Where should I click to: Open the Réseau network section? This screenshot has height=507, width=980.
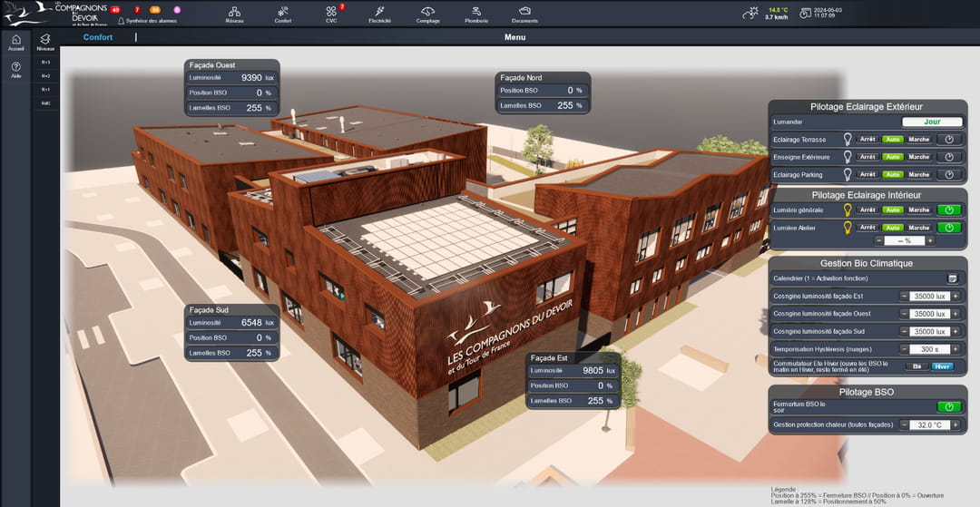(234, 15)
